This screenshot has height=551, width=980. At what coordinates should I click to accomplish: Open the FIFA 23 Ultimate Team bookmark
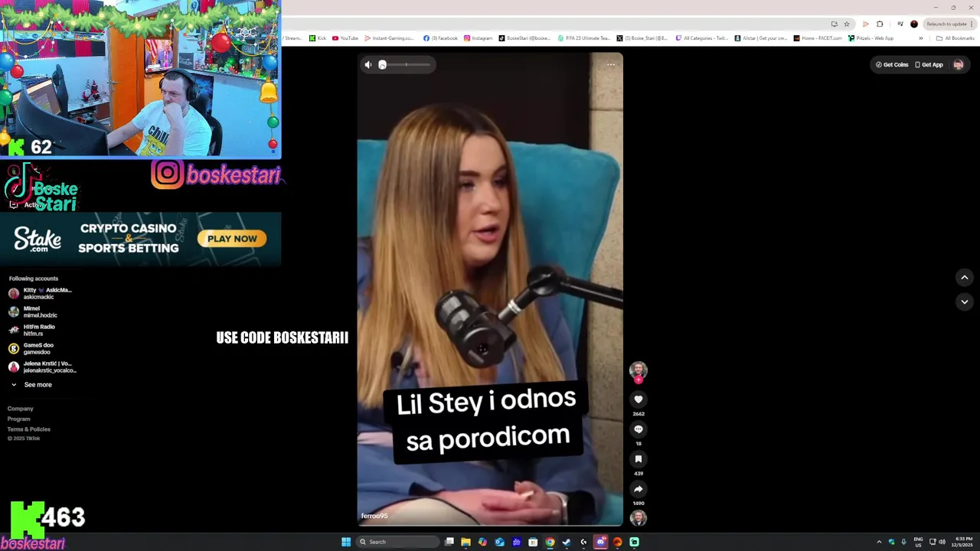[584, 37]
